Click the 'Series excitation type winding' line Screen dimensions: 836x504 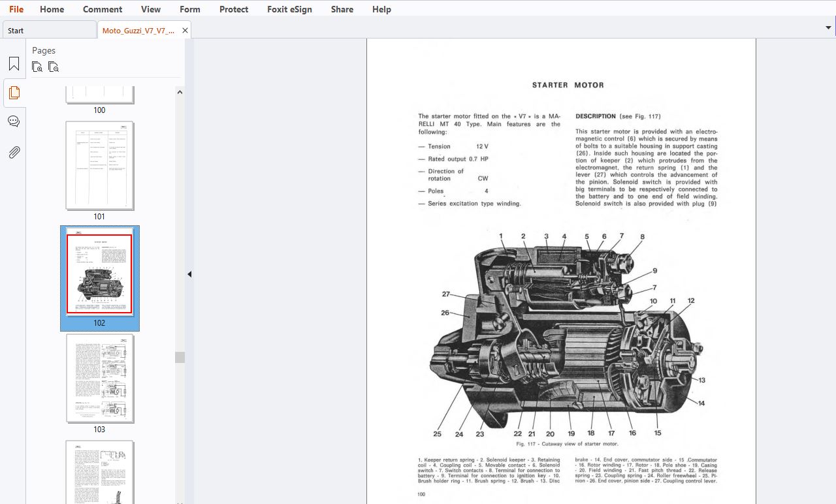coord(470,204)
